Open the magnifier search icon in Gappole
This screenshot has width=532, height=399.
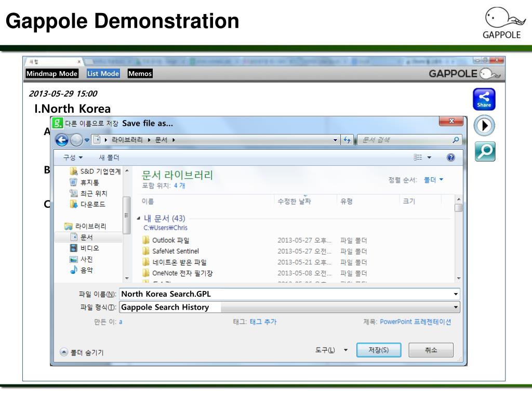[x=485, y=151]
